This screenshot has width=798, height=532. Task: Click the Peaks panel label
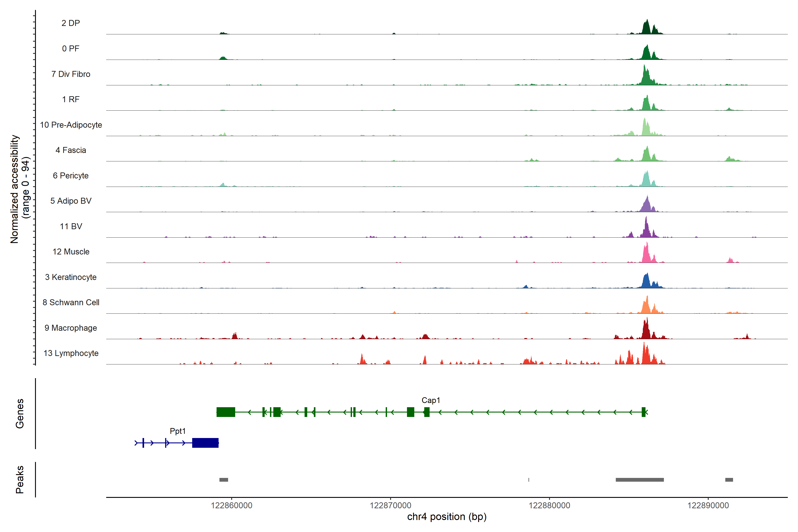point(20,479)
